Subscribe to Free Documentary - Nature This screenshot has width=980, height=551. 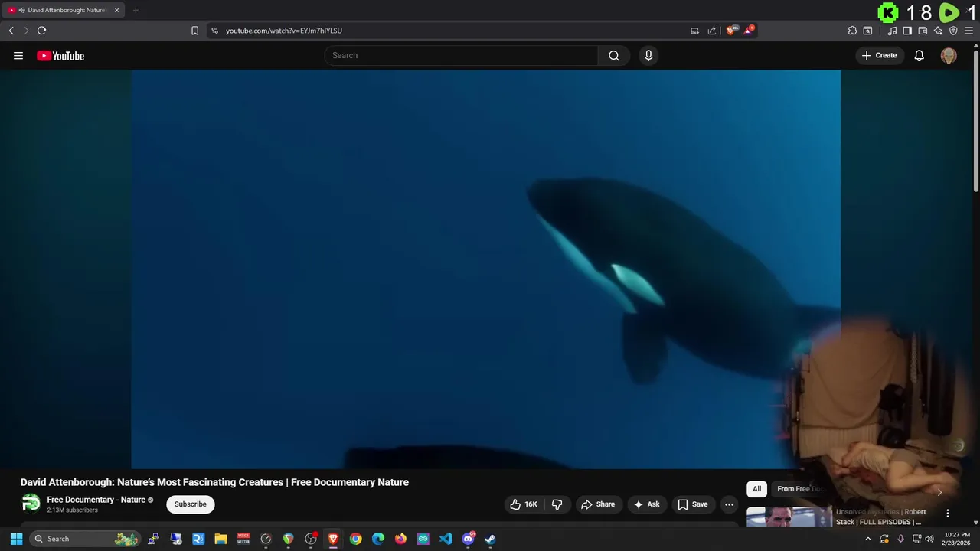click(x=191, y=504)
